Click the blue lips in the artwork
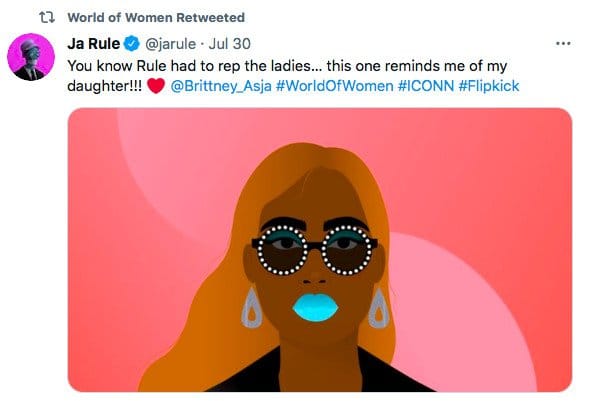The width and height of the screenshot is (589, 401). 316,307
